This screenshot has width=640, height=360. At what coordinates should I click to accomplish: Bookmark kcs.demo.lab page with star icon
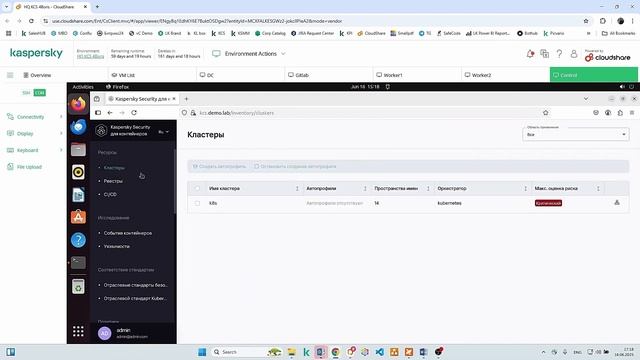(x=546, y=113)
